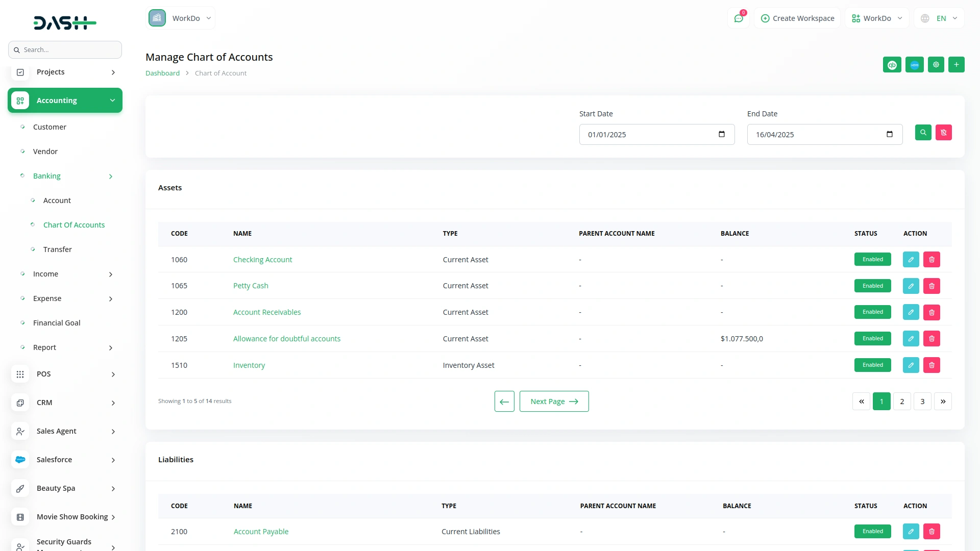
Task: Open the EN language dropdown
Action: pos(939,18)
